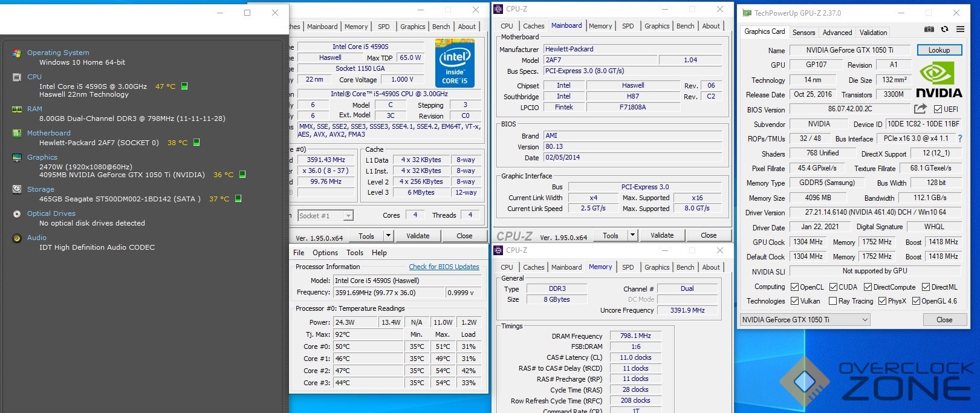
Task: Click the NVIDIA logo in GPU-Z
Action: pos(938,80)
